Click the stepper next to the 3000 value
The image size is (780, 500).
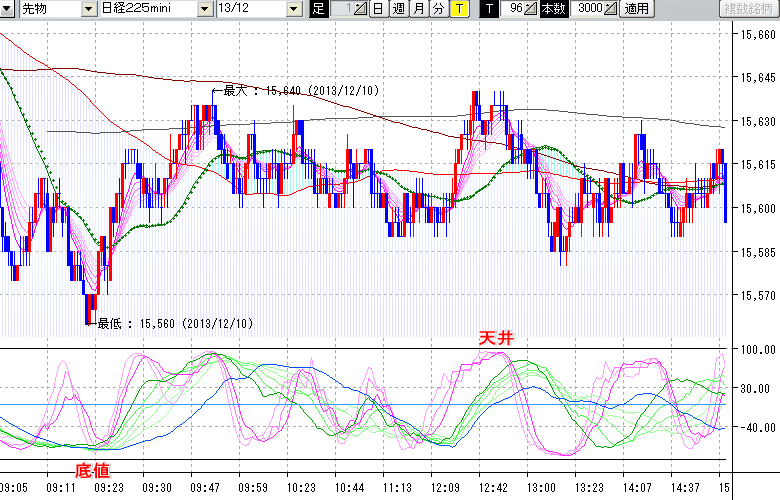pos(613,9)
